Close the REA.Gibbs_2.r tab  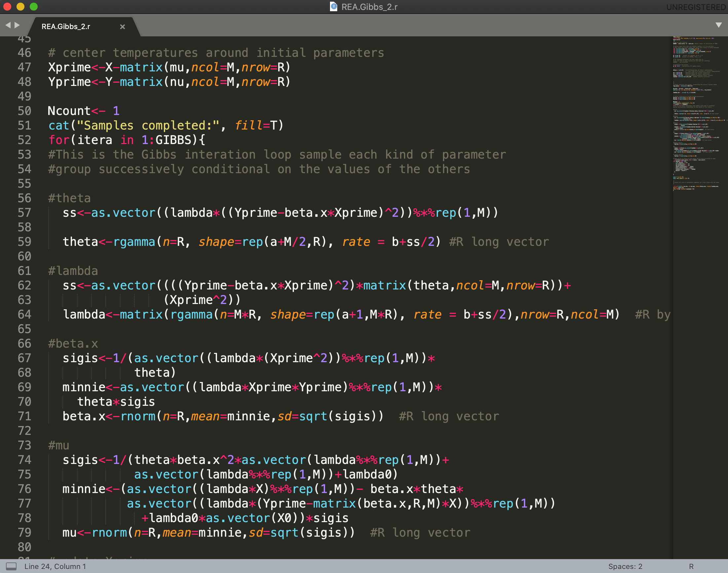pos(123,27)
